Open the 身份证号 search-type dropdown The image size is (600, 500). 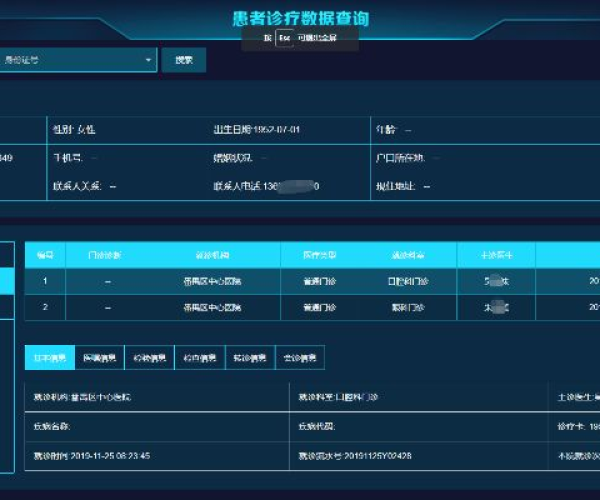(78, 60)
